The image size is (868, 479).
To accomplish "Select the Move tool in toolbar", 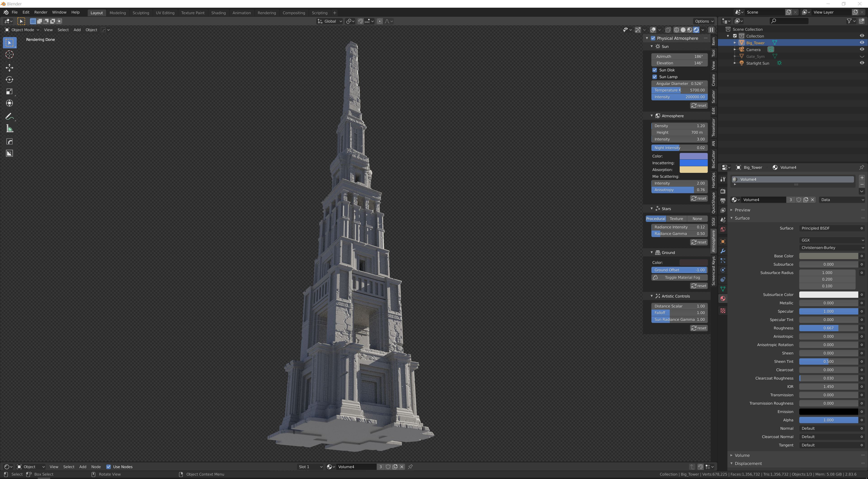I will point(9,68).
